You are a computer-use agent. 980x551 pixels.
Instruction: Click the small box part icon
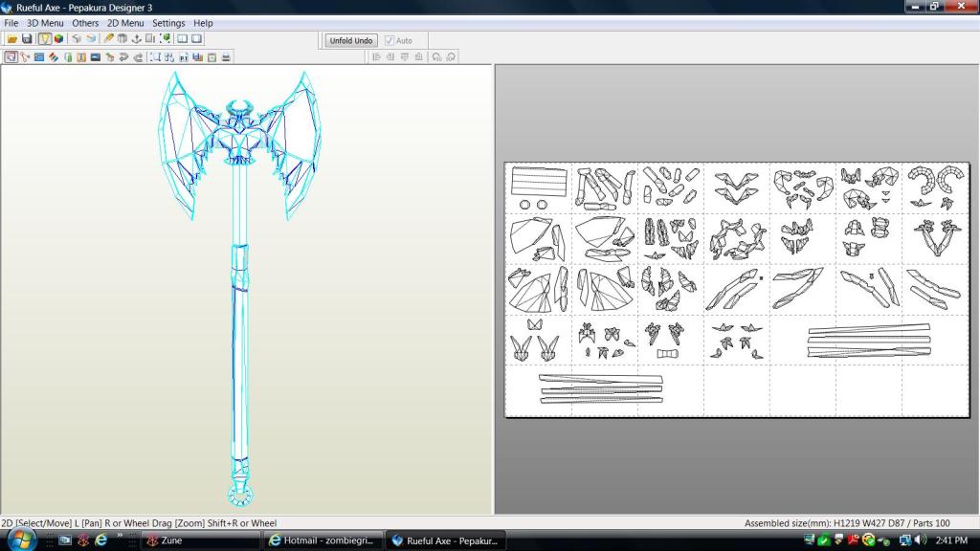[110, 56]
